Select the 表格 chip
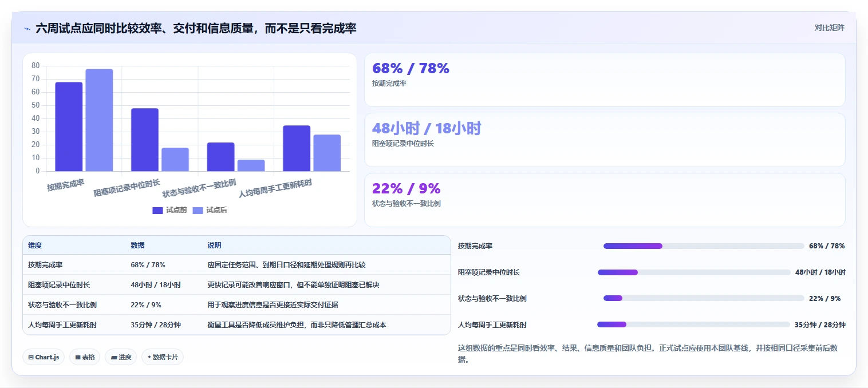The width and height of the screenshot is (868, 388). tap(85, 357)
